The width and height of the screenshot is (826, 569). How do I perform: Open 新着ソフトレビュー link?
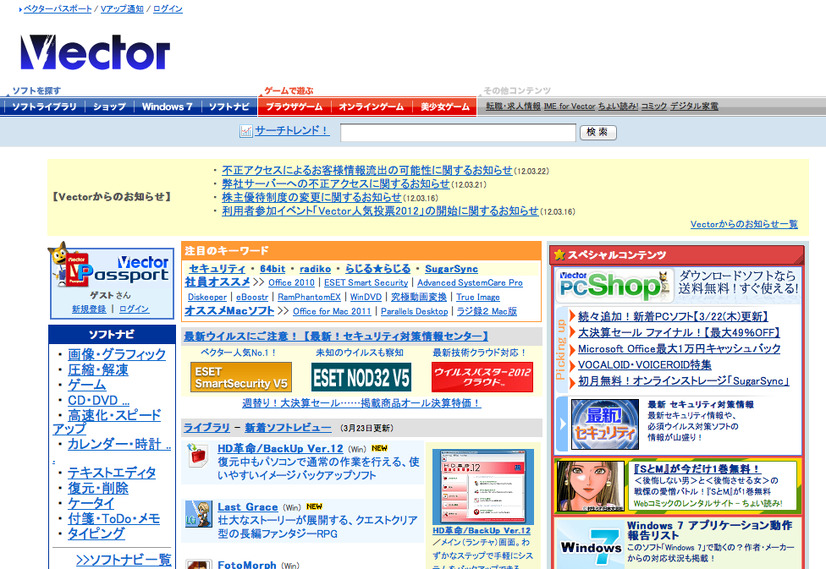point(288,428)
